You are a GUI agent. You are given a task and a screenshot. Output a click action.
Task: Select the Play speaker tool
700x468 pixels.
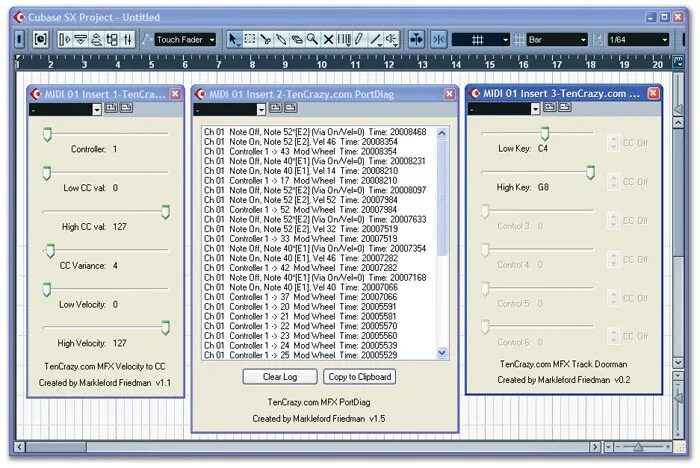[x=392, y=40]
